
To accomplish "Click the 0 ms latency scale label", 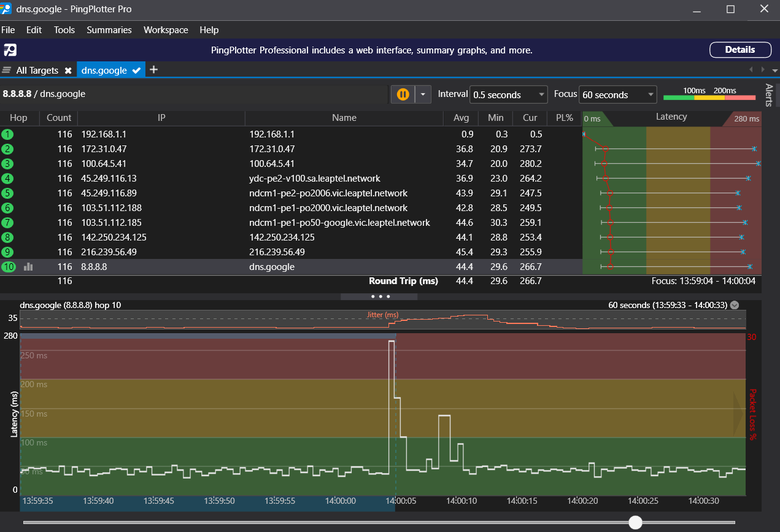I will pyautogui.click(x=592, y=118).
